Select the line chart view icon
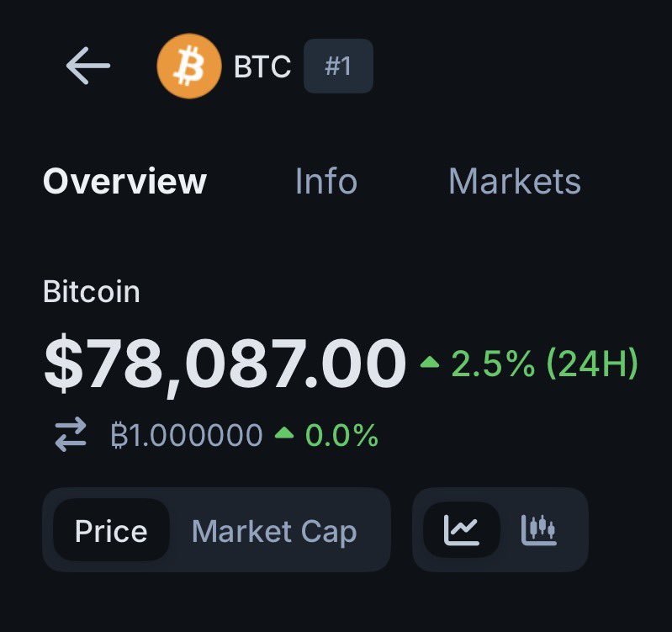672x632 pixels. click(462, 529)
